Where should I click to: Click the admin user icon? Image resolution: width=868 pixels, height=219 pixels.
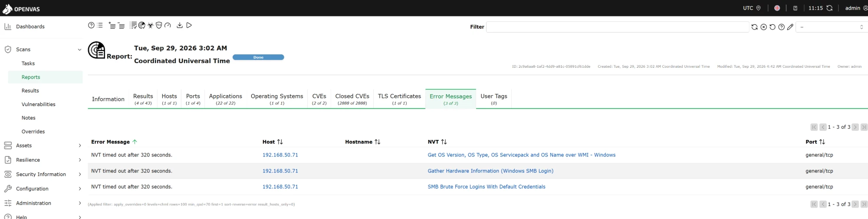tap(865, 8)
